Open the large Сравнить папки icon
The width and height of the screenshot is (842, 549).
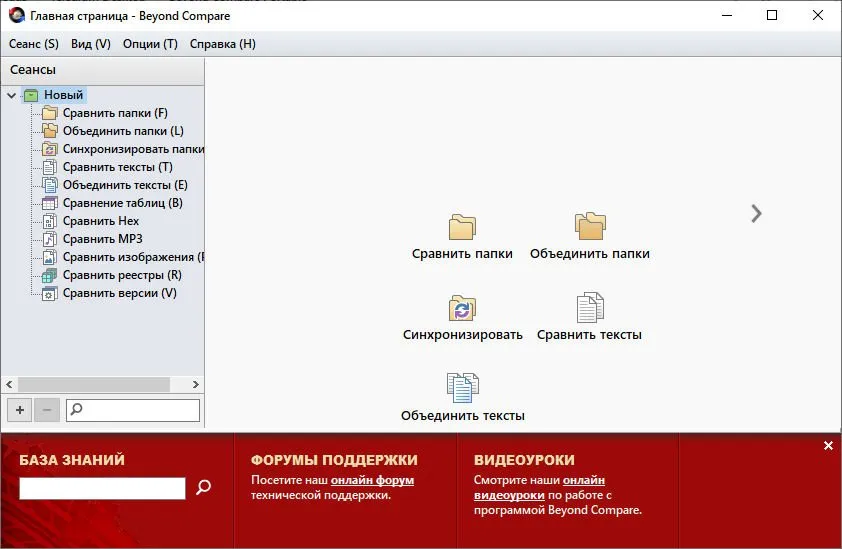pos(462,227)
